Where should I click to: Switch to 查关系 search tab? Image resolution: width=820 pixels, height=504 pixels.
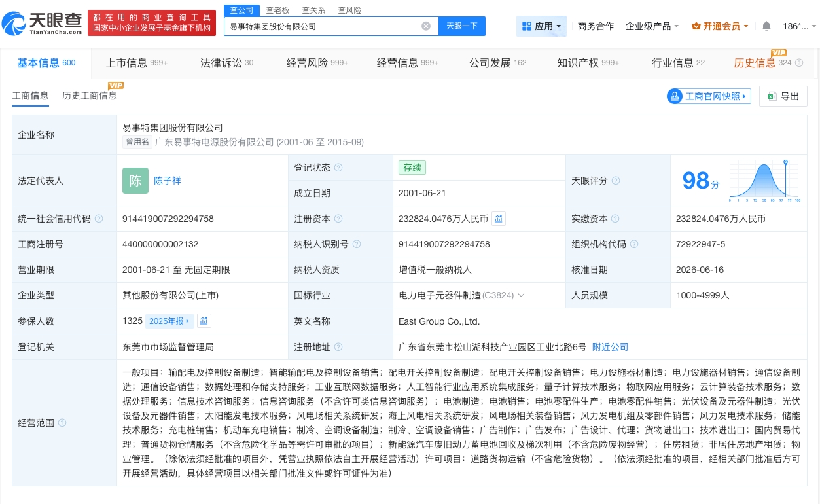[313, 10]
